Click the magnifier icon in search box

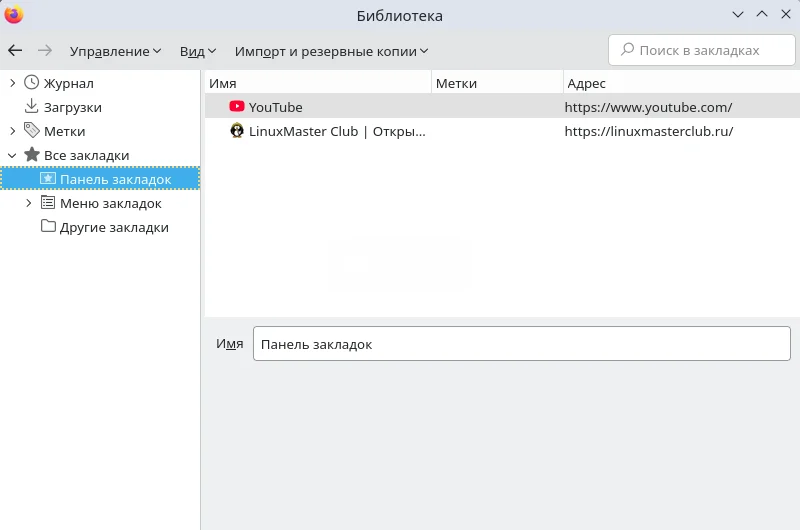[627, 49]
